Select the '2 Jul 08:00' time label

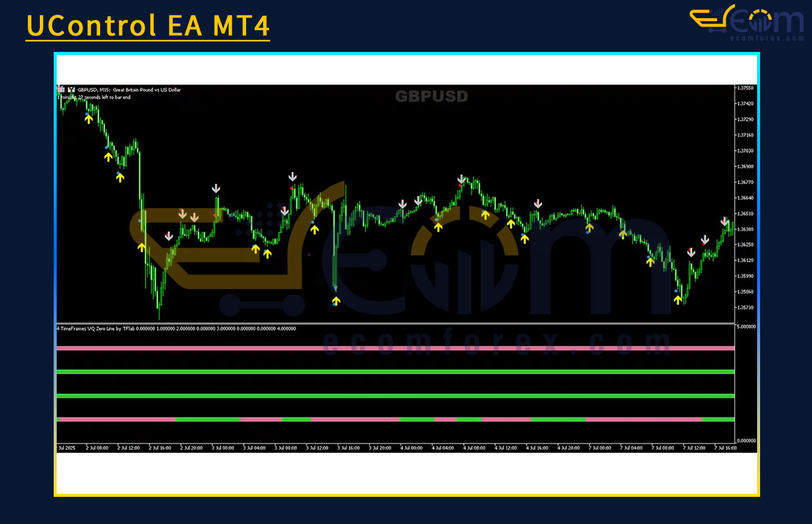(x=97, y=448)
